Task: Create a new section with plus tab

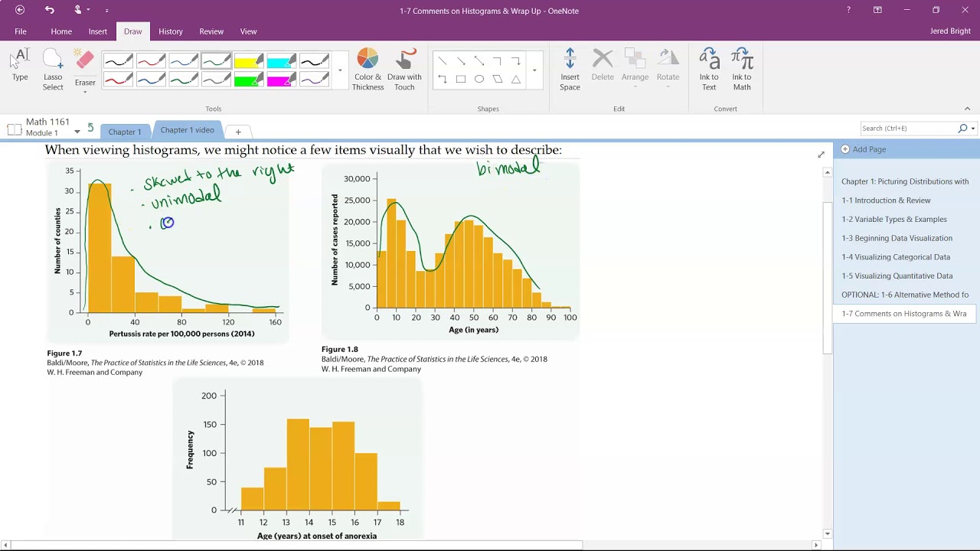Action: (238, 132)
